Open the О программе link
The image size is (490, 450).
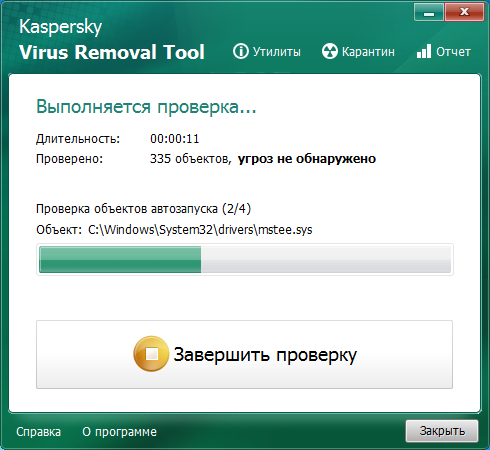(119, 432)
